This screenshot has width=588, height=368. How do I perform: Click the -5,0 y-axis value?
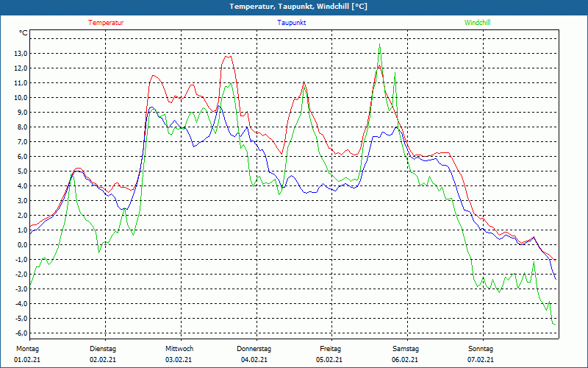click(21, 319)
